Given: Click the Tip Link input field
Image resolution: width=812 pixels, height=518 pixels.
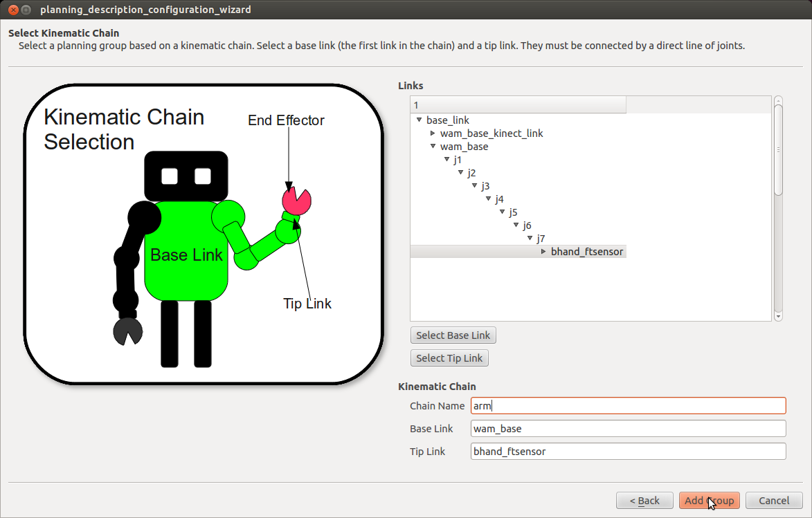Looking at the screenshot, I should click(627, 452).
